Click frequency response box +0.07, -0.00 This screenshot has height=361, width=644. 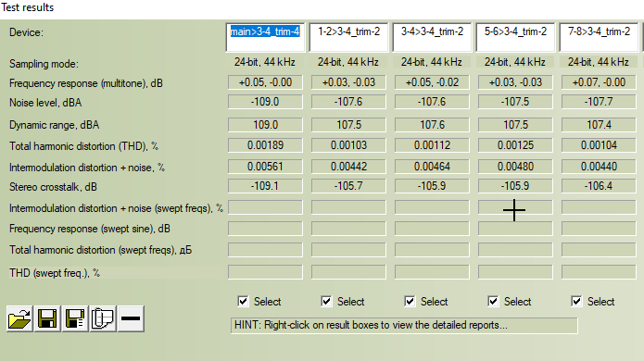point(599,82)
